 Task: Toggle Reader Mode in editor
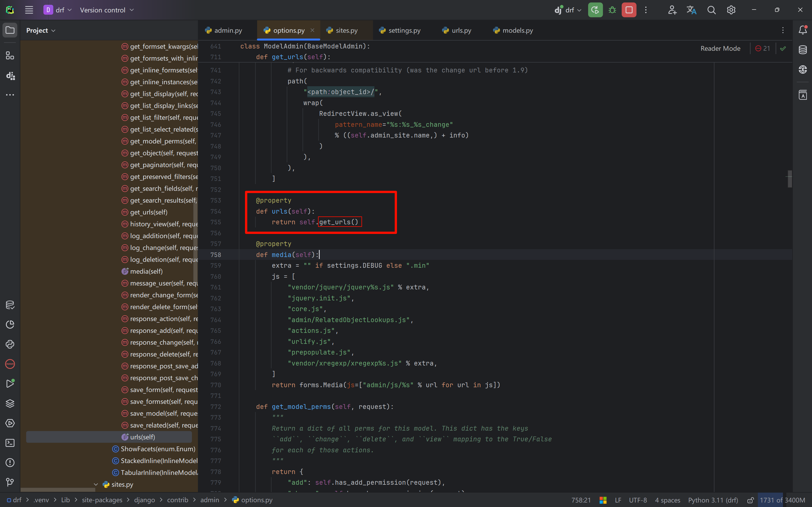coord(720,49)
